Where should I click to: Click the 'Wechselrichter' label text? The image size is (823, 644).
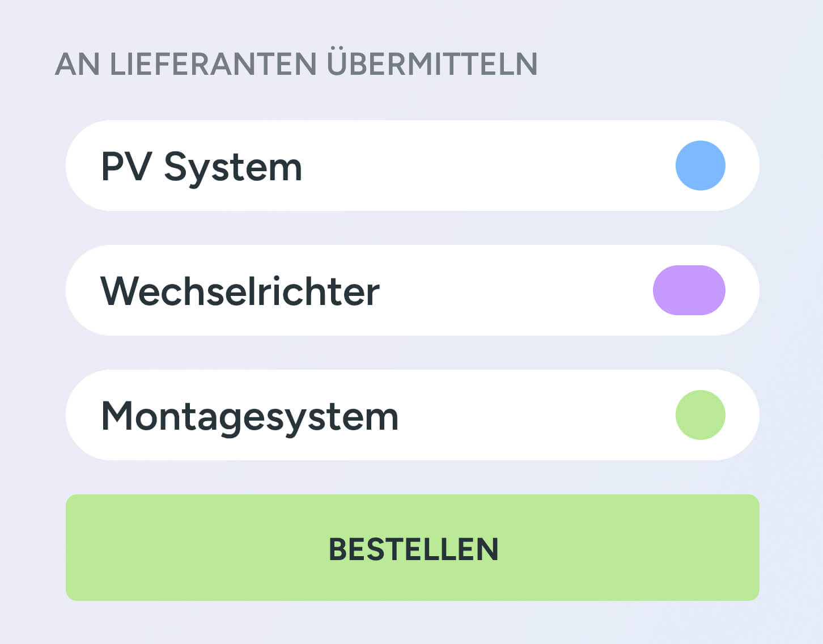[x=240, y=291]
